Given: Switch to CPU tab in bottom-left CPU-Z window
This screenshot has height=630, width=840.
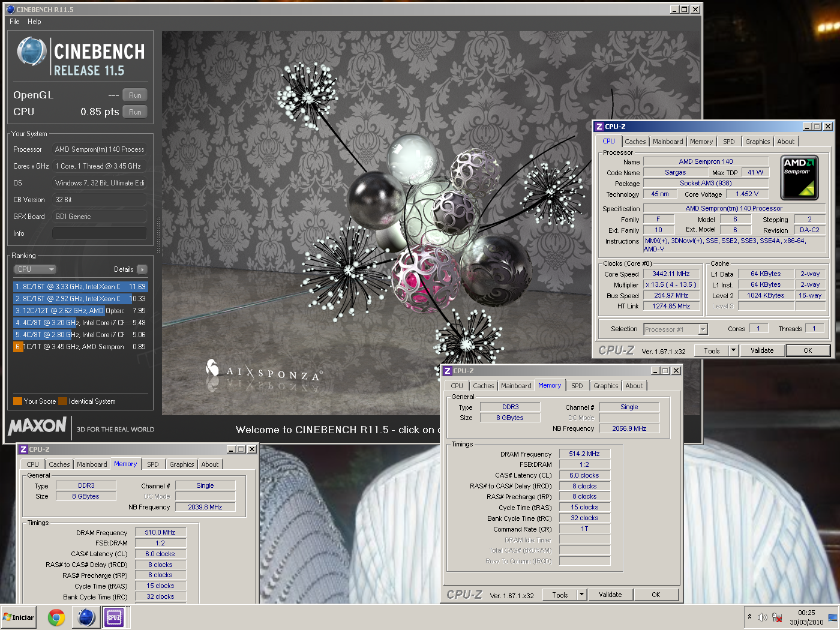Looking at the screenshot, I should coord(32,465).
